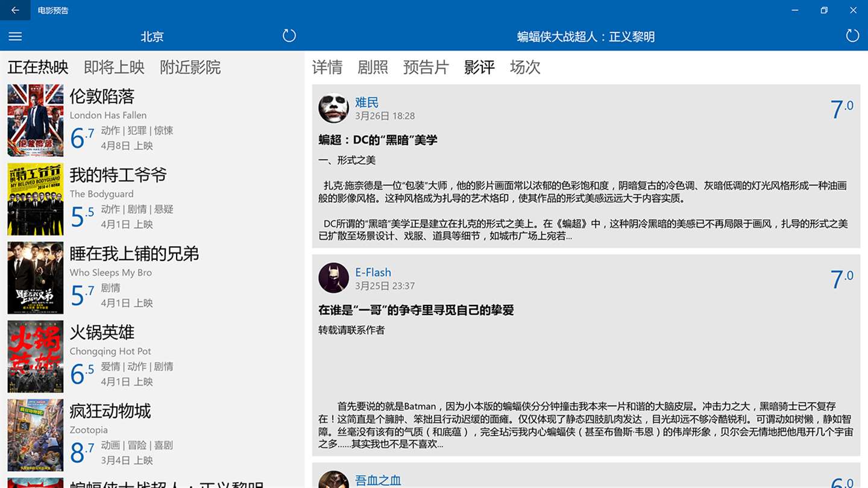The height and width of the screenshot is (488, 868).
Task: Select the movie title 火锅英雄
Action: [102, 332]
